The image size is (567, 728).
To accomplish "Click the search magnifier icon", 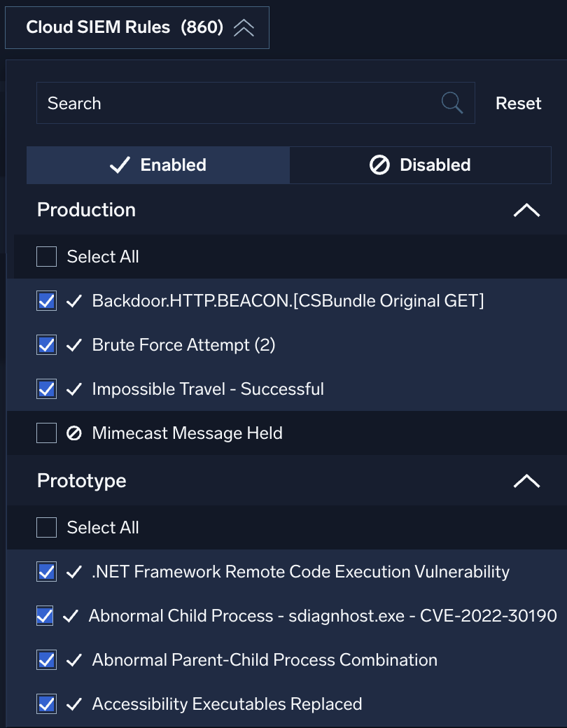I will (x=452, y=103).
